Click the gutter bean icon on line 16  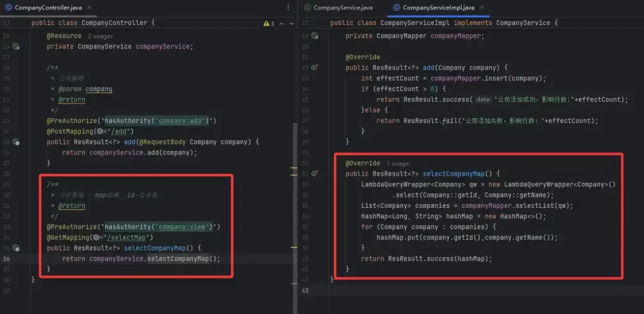click(16, 46)
